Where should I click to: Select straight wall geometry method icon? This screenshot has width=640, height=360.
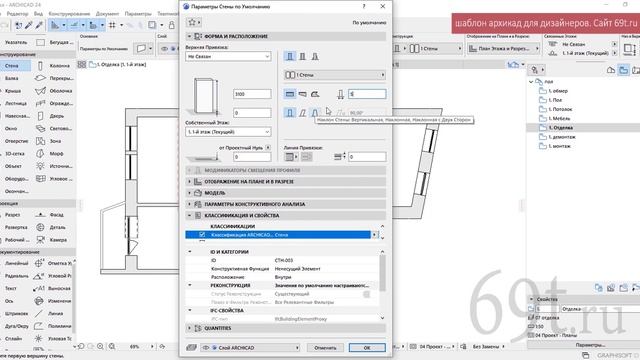290,94
